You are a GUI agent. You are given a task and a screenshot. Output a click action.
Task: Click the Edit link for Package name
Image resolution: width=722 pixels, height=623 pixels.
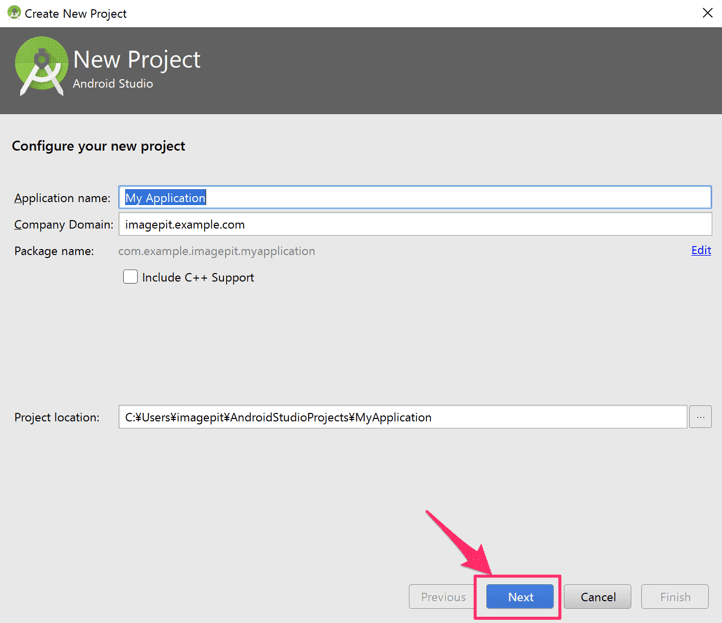701,250
